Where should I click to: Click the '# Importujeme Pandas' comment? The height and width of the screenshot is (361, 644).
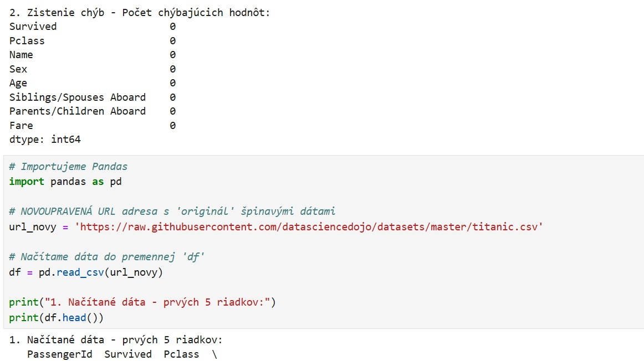coord(68,167)
